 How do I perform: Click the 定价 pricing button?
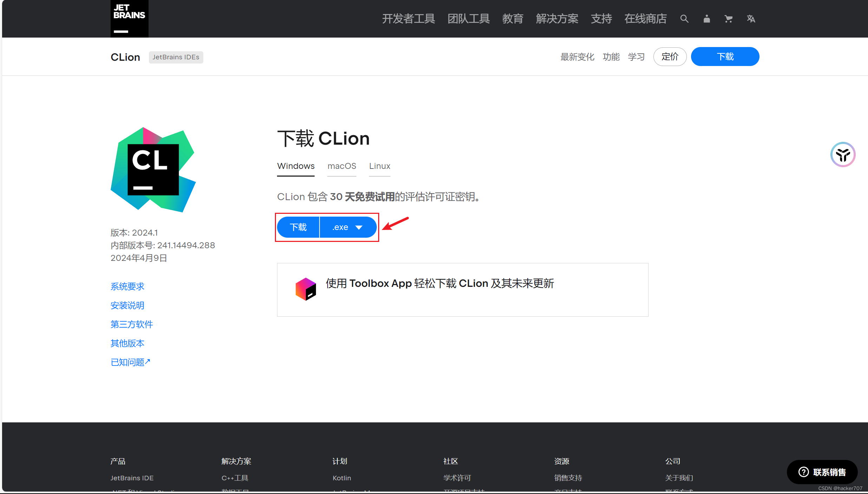(670, 57)
